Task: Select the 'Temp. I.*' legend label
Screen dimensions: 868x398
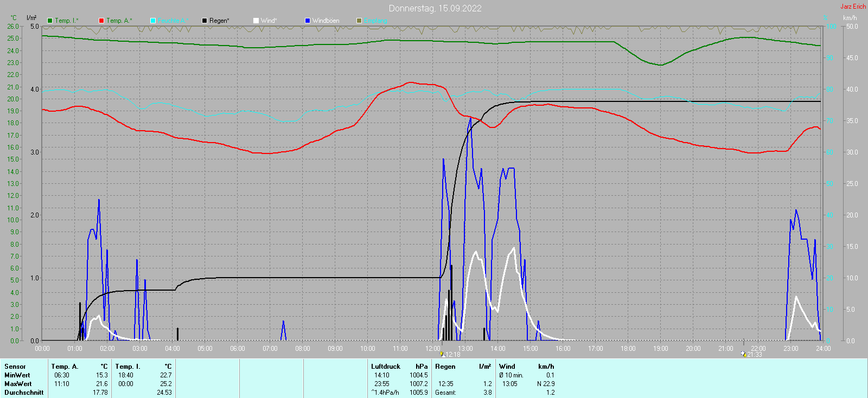Action: (67, 21)
